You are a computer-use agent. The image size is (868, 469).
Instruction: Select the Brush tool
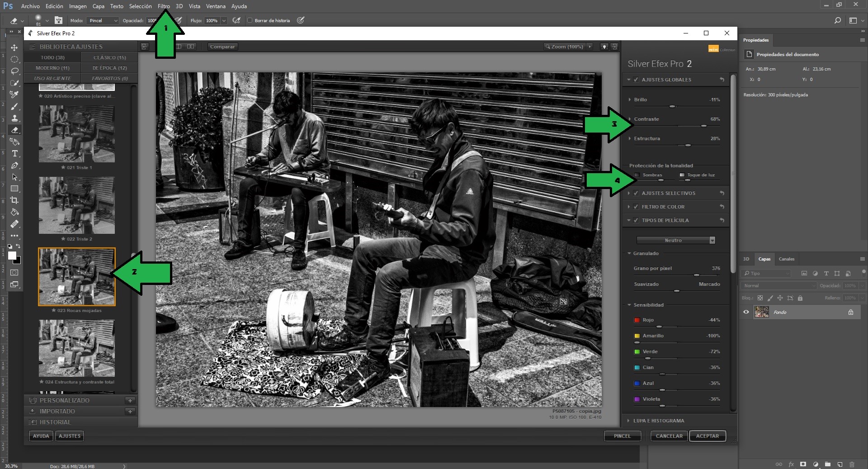14,106
